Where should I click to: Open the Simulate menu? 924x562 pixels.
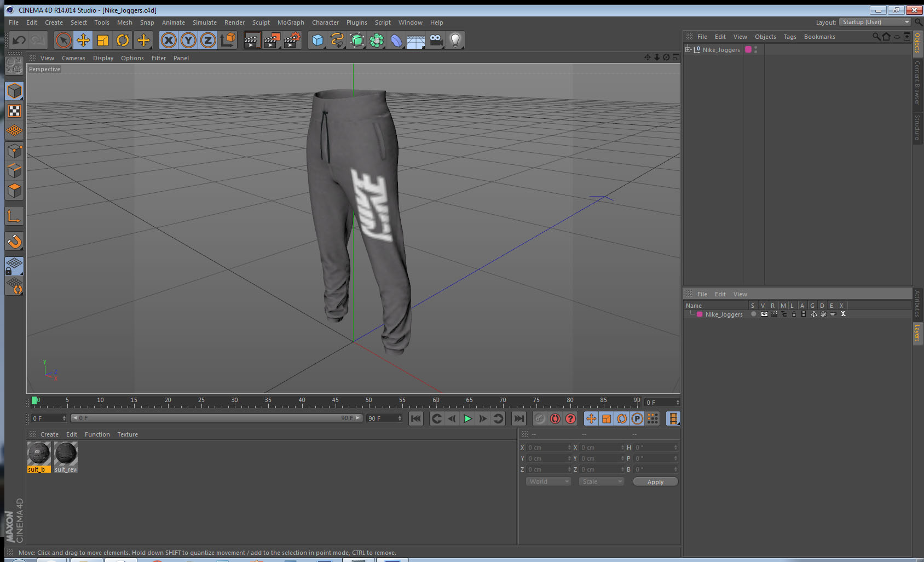tap(204, 22)
